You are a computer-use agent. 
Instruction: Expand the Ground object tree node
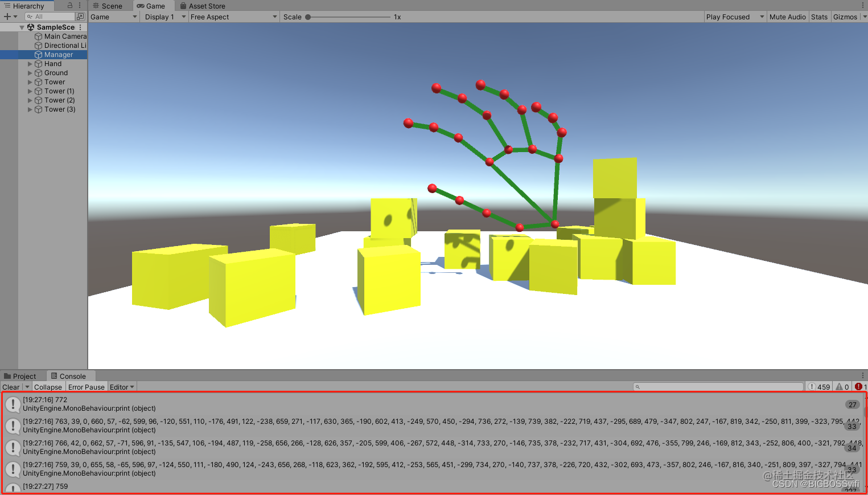pos(30,73)
